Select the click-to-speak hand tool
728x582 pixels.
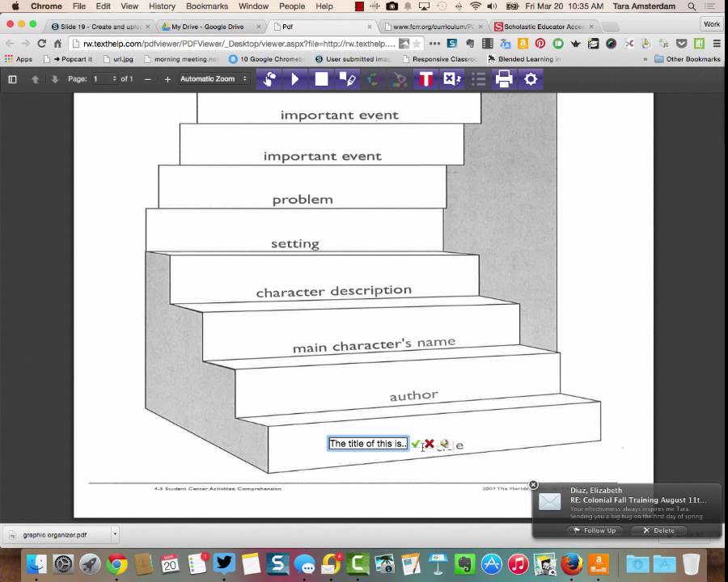click(269, 79)
